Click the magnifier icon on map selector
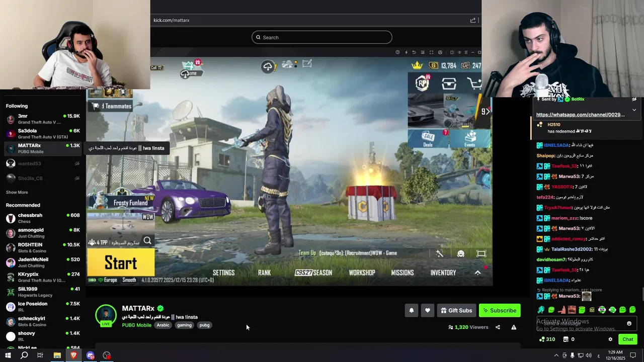 pos(147,241)
